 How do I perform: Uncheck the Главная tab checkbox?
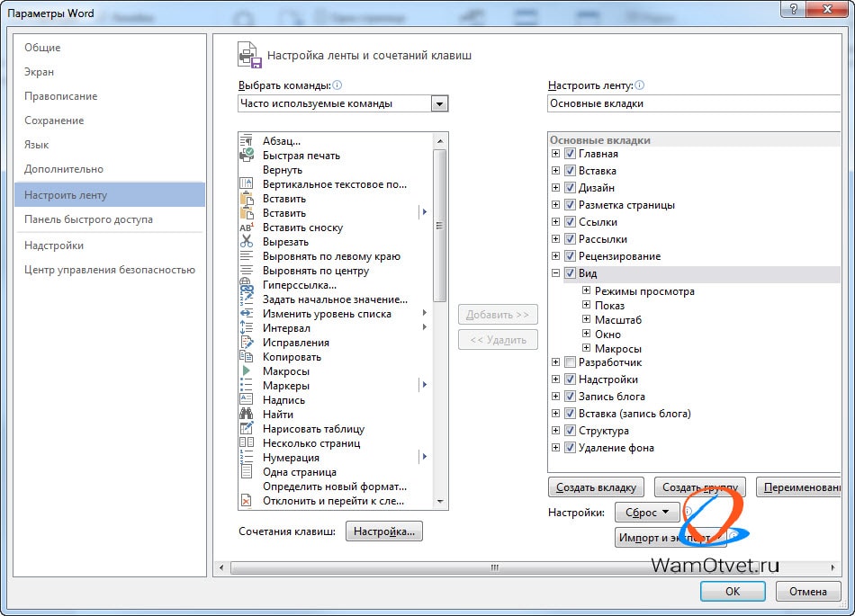(x=570, y=154)
